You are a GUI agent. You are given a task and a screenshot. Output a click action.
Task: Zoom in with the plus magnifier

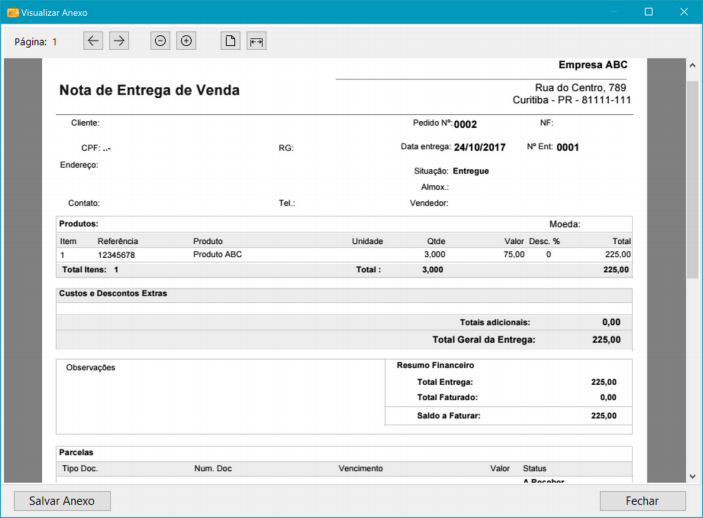(186, 41)
